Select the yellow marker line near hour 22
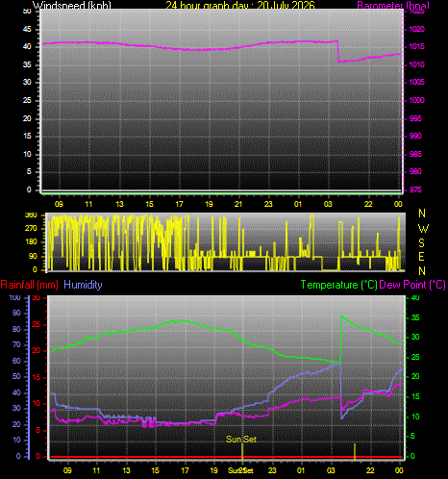 point(355,452)
